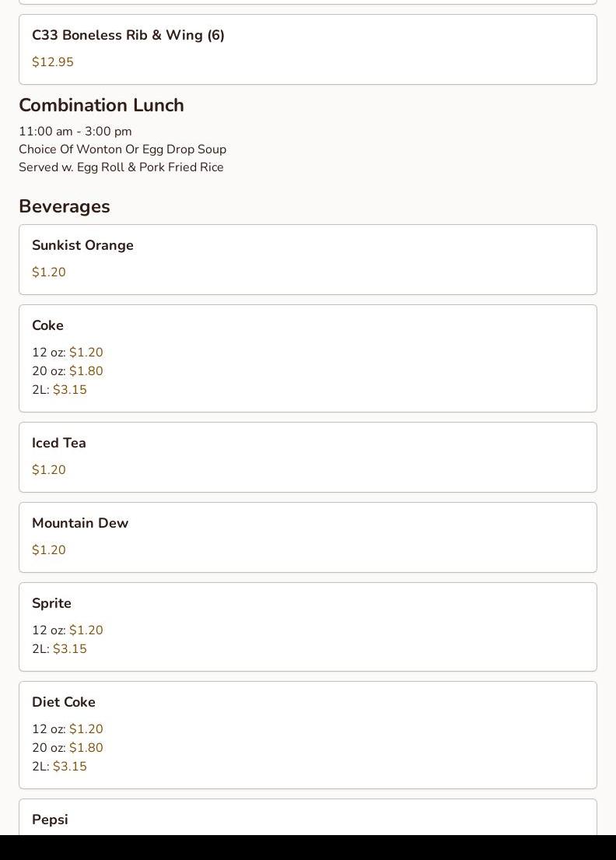616x860 pixels.
Task: Select the Iced Tea item card
Action: pyautogui.click(x=307, y=457)
